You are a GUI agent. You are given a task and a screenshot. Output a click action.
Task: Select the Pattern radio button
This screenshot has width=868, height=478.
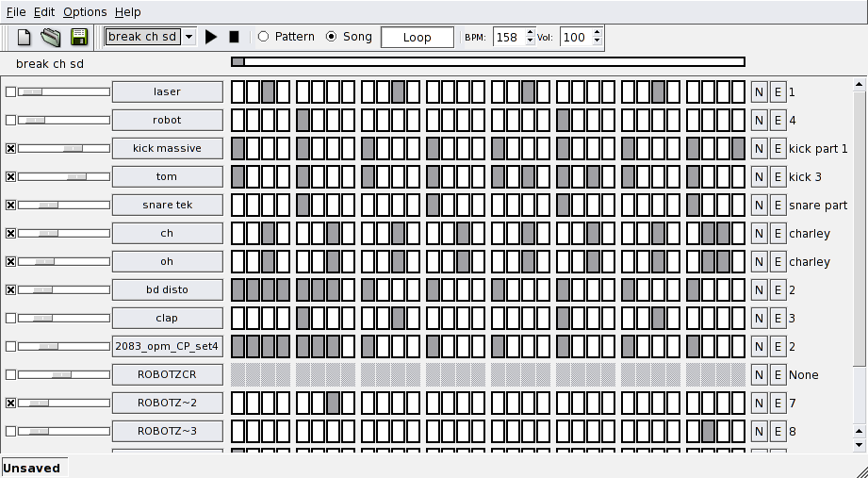[264, 37]
